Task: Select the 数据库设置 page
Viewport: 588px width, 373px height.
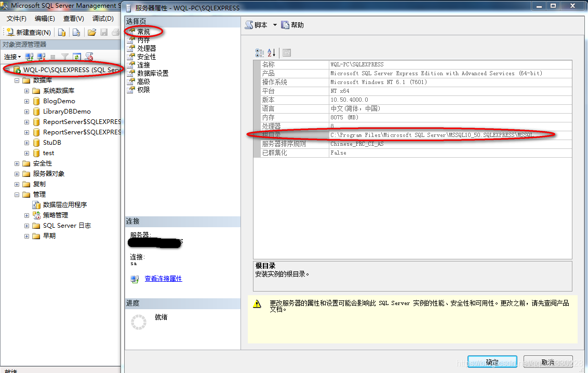Action: [x=153, y=73]
